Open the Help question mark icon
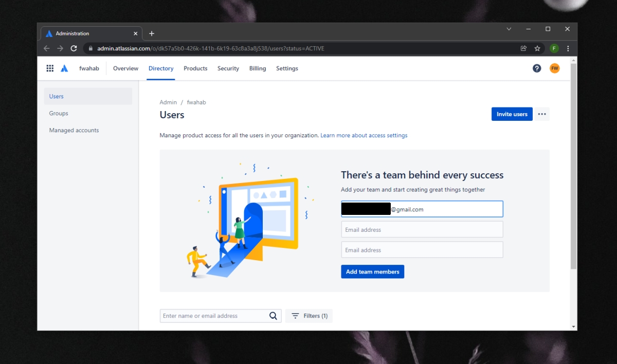This screenshot has width=617, height=364. point(537,68)
